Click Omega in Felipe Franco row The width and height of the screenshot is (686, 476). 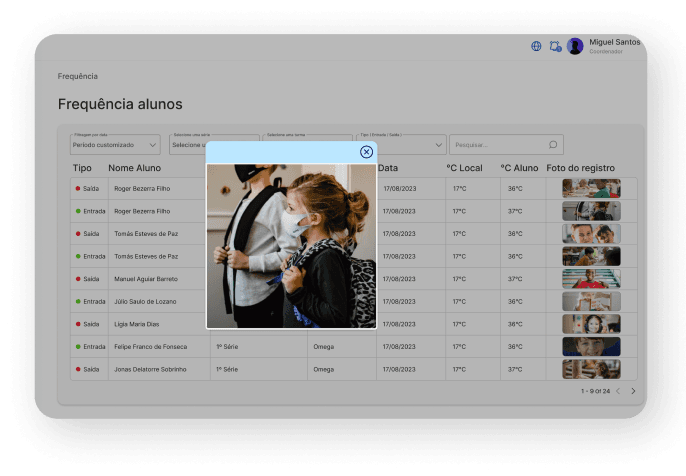tap(323, 346)
